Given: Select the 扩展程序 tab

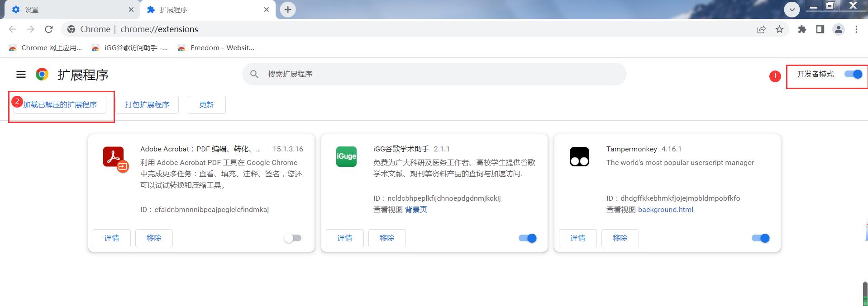Looking at the screenshot, I should [x=208, y=9].
